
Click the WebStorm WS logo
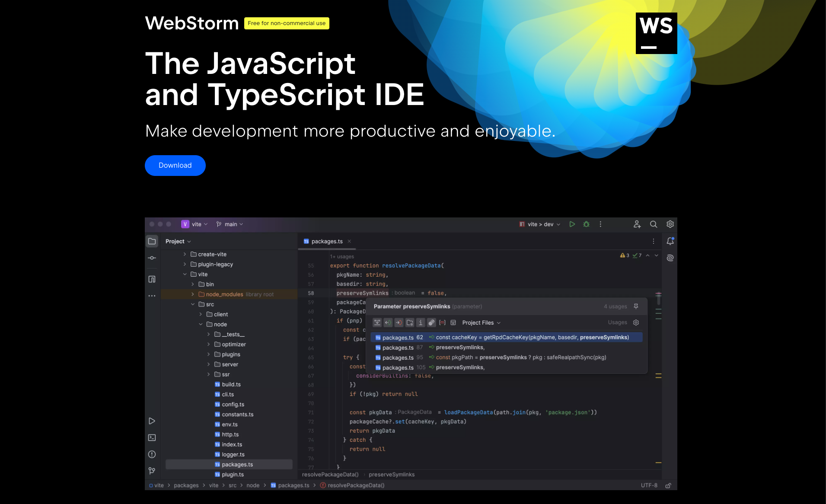[656, 33]
